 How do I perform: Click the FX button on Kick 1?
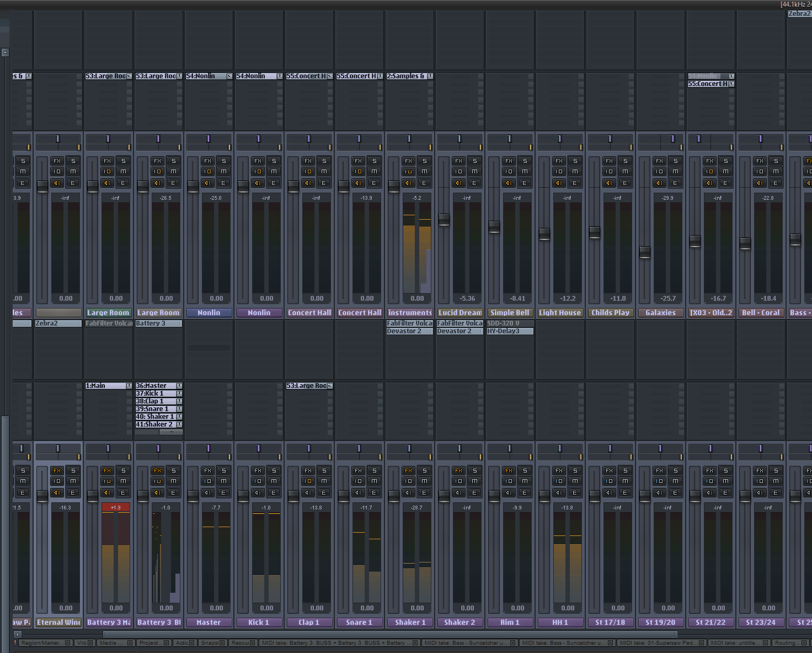(x=258, y=470)
